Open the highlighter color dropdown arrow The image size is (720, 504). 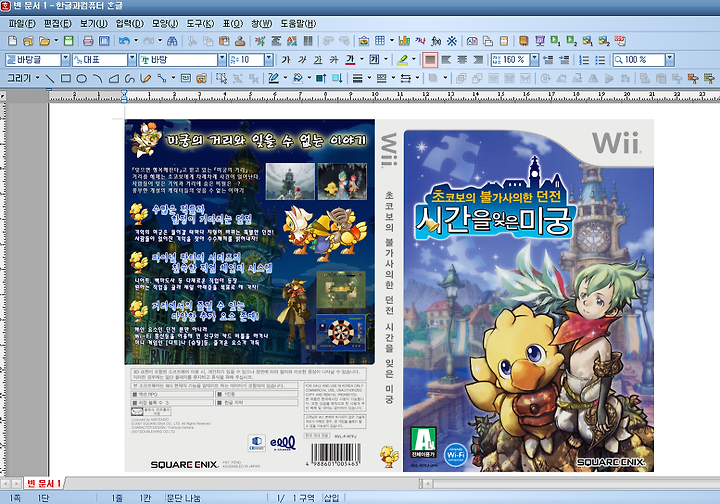tap(414, 60)
